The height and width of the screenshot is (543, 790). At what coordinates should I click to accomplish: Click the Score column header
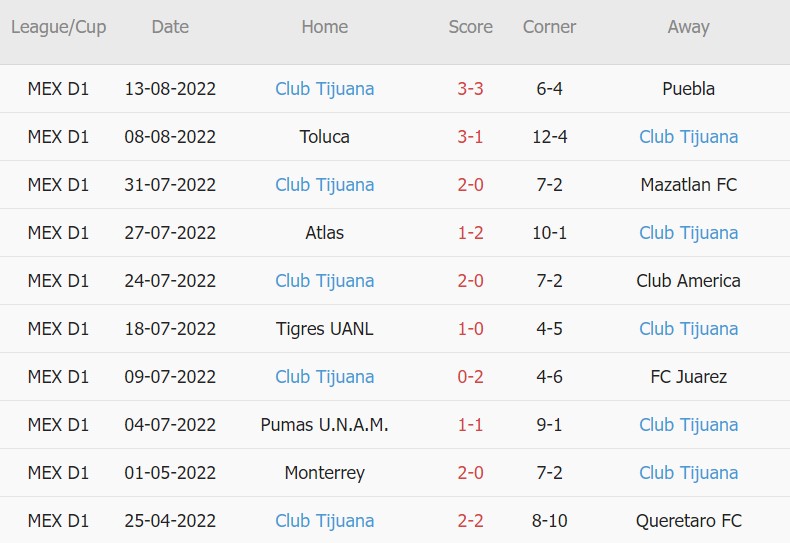click(470, 27)
